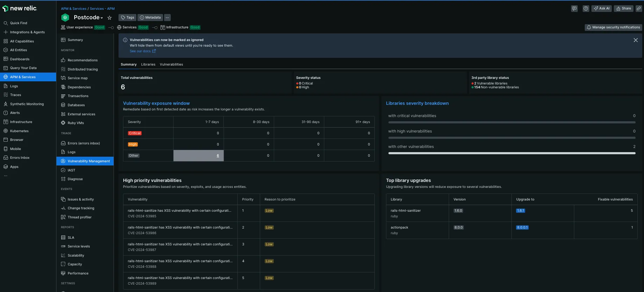Open the feedback chat icon in header
644x292 pixels.
(x=574, y=8)
